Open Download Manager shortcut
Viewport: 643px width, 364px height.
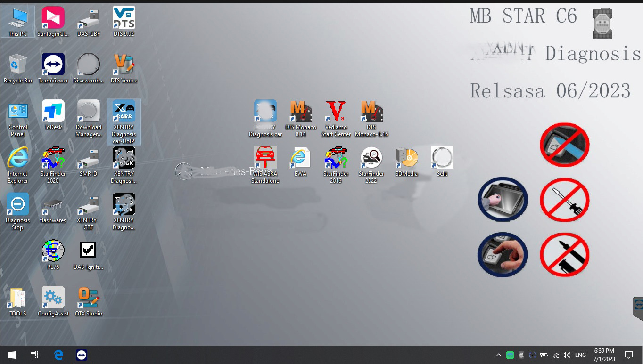click(x=88, y=119)
